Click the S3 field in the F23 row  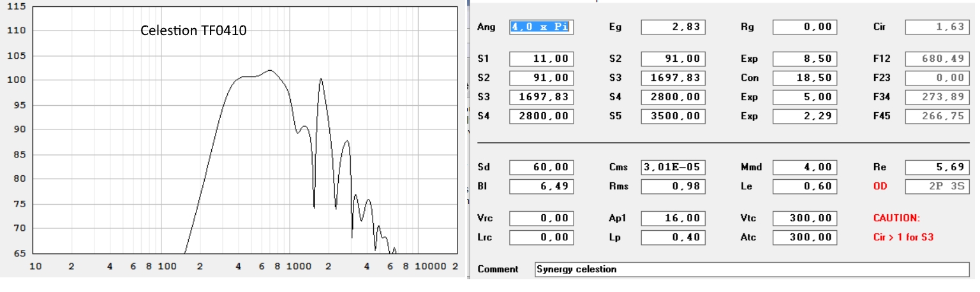tap(673, 78)
